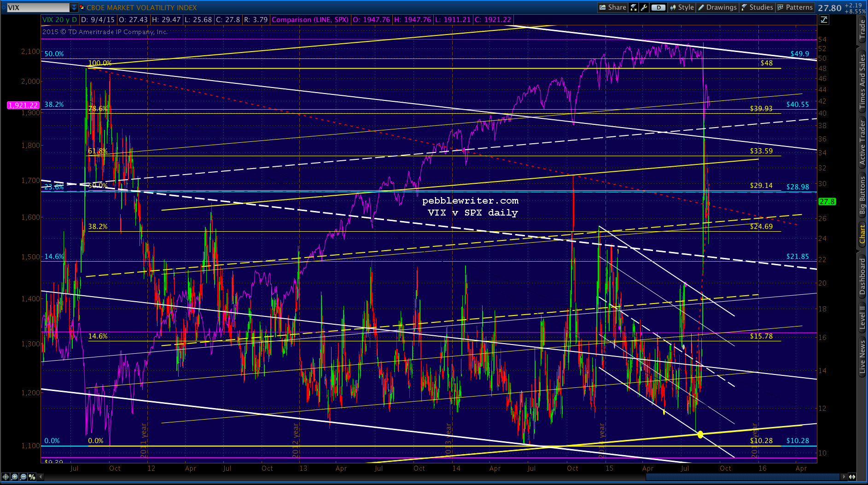Open the Studies menu
This screenshot has height=485, width=868.
tap(757, 7)
